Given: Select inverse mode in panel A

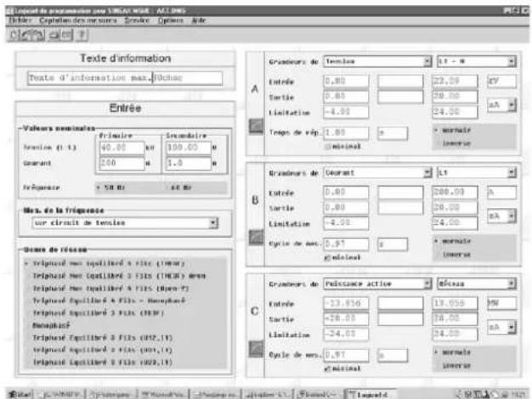Looking at the screenshot, I should pyautogui.click(x=456, y=143).
